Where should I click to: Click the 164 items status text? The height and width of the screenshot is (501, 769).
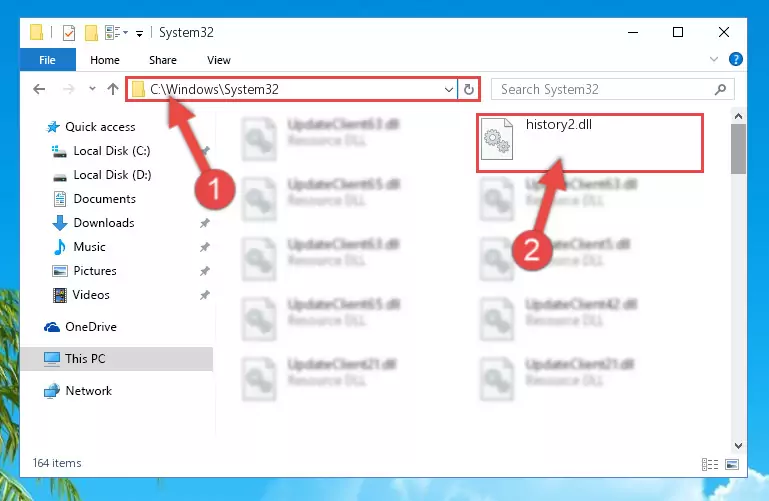point(57,463)
